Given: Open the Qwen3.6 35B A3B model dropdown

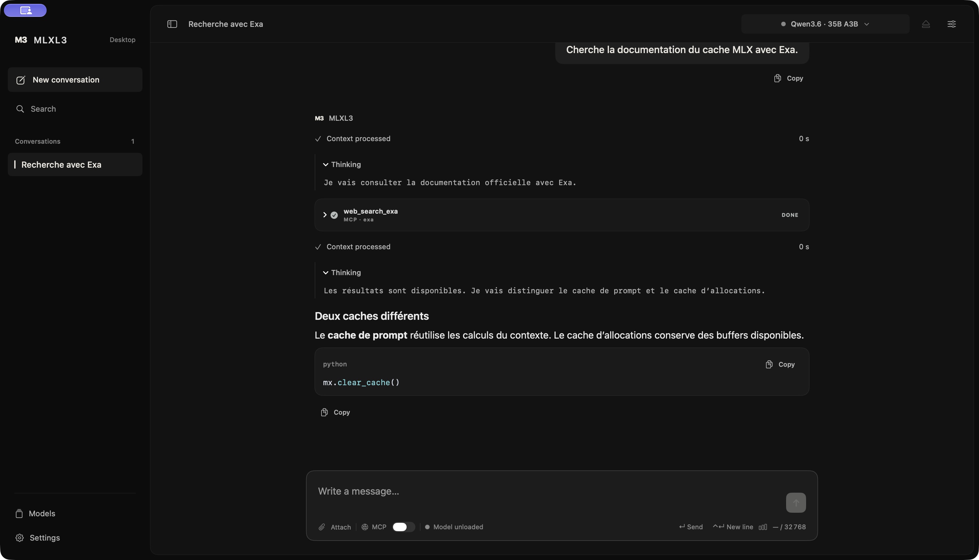Looking at the screenshot, I should point(825,24).
